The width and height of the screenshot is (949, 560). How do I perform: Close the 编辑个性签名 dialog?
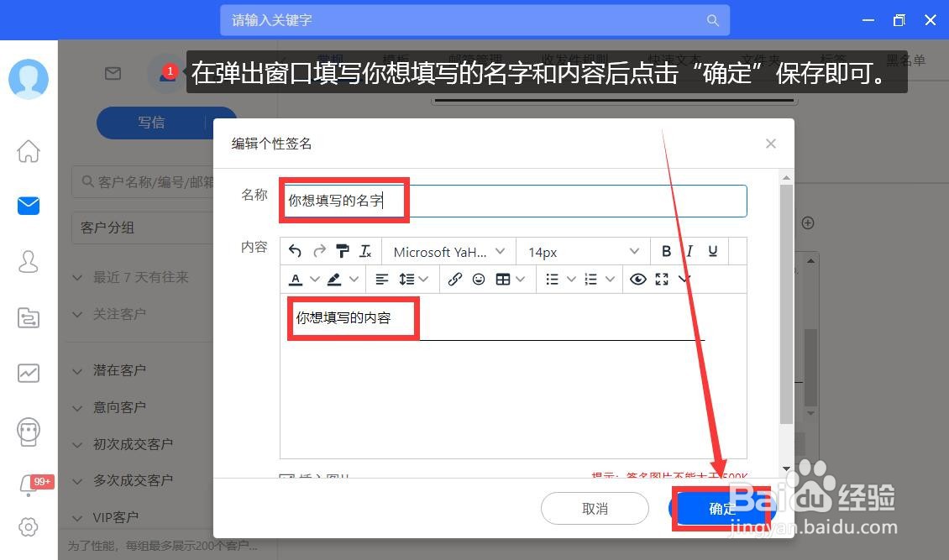tap(770, 144)
